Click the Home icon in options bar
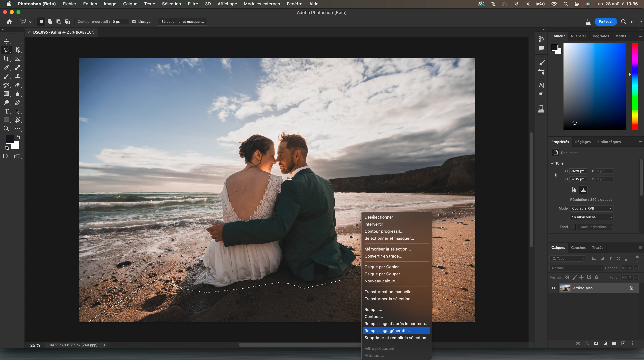Screen dimensions: 644x360 click(x=10, y=22)
